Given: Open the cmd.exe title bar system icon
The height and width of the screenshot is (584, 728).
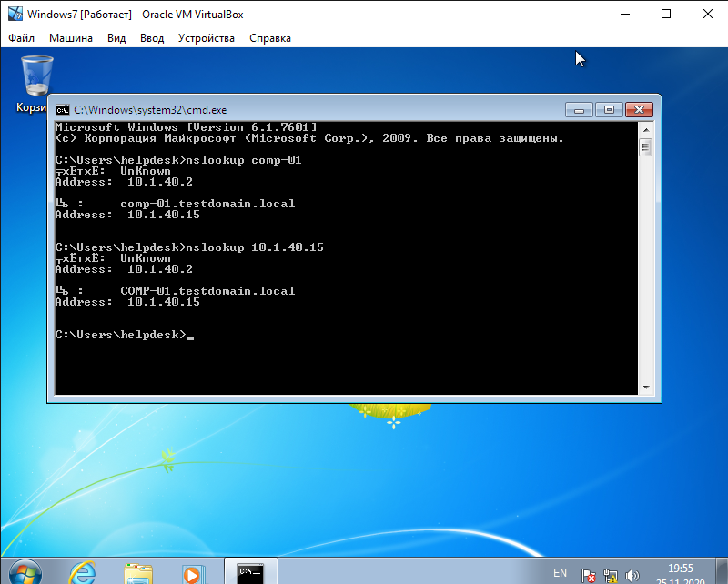Looking at the screenshot, I should [x=63, y=109].
